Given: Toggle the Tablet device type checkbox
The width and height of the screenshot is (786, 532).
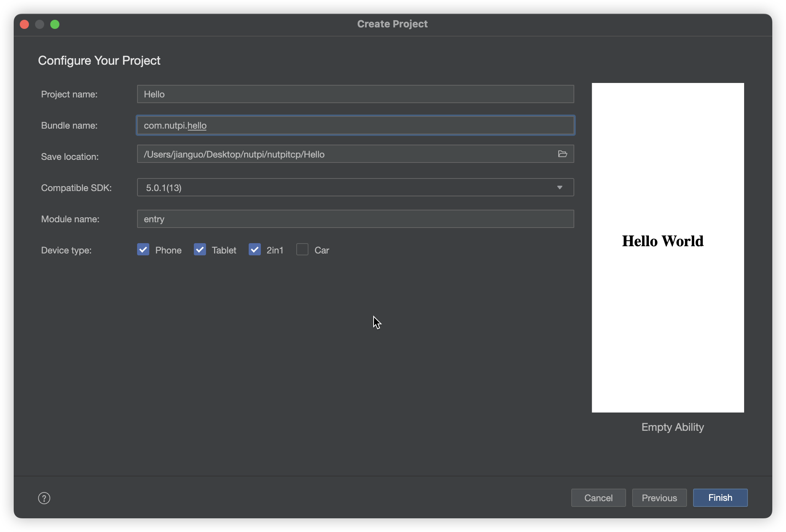Looking at the screenshot, I should pyautogui.click(x=199, y=249).
